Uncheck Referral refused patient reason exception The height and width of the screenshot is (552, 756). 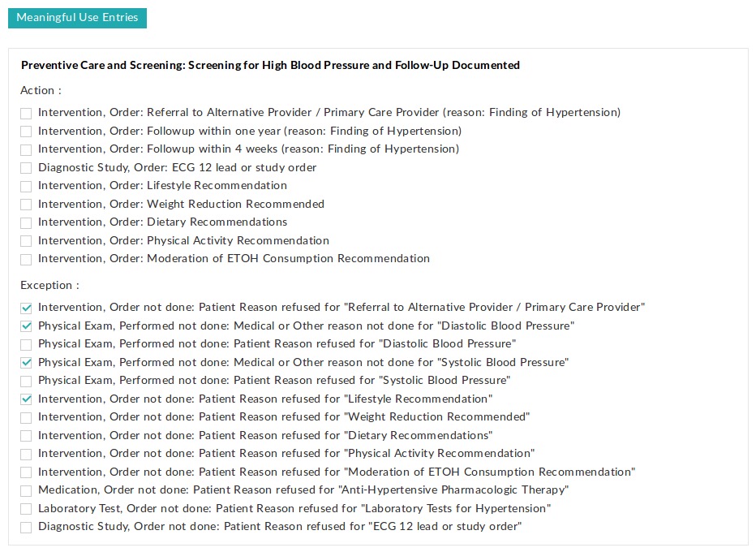point(26,308)
